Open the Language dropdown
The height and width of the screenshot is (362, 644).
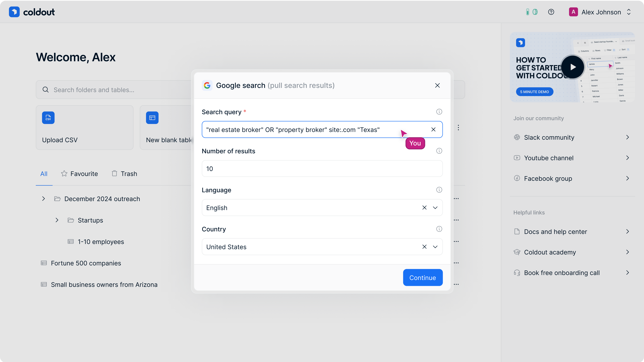435,208
